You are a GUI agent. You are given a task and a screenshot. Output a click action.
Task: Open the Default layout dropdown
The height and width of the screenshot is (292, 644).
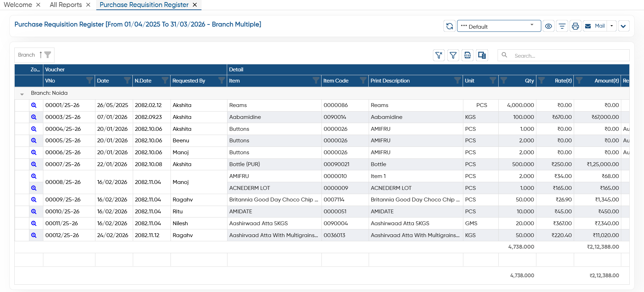[x=499, y=26]
